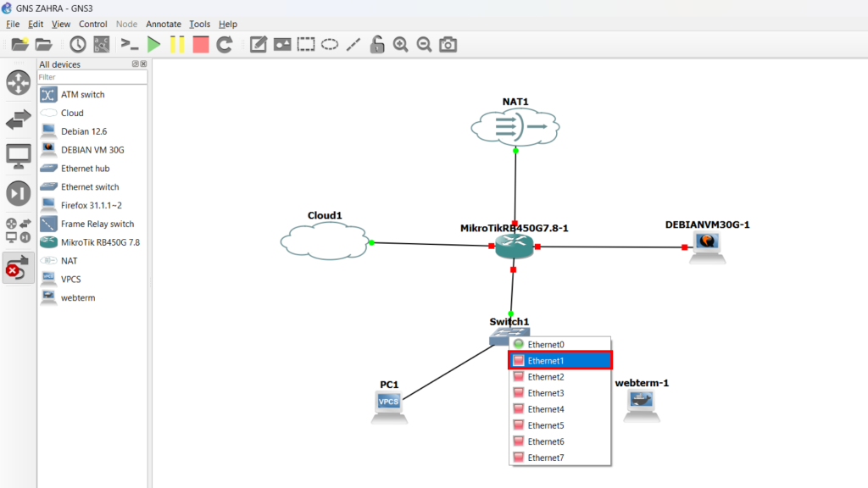Click the take screenshot camera icon
This screenshot has width=868, height=488.
coord(448,45)
